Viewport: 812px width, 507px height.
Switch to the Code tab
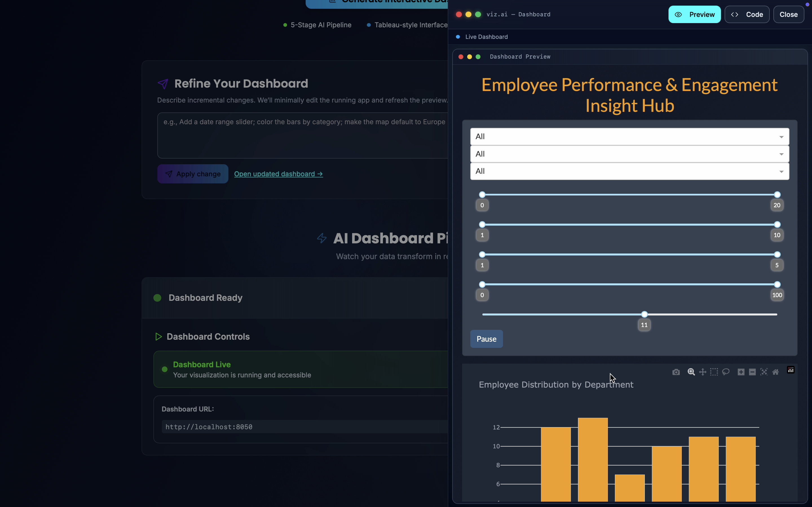(747, 14)
